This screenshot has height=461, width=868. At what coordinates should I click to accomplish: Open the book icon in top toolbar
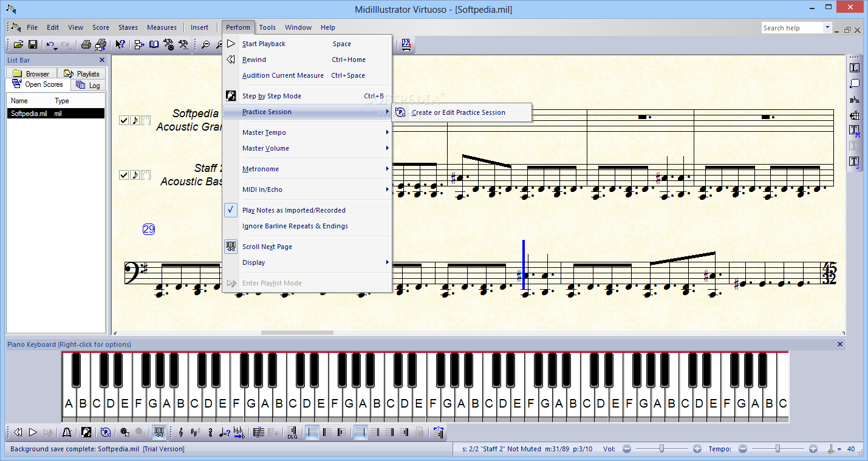[x=154, y=44]
